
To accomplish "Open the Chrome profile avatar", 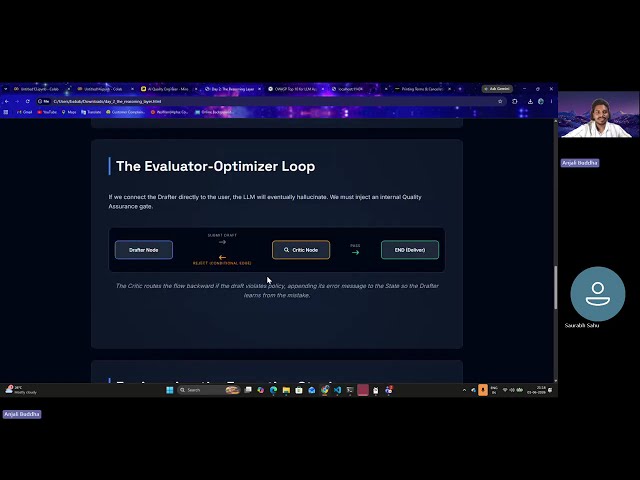I will [x=541, y=101].
